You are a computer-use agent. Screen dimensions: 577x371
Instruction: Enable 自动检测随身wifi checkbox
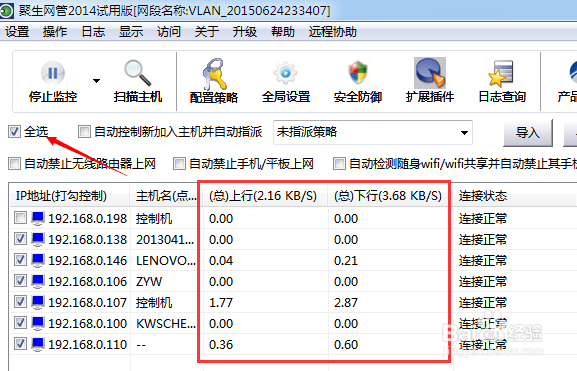pyautogui.click(x=339, y=163)
